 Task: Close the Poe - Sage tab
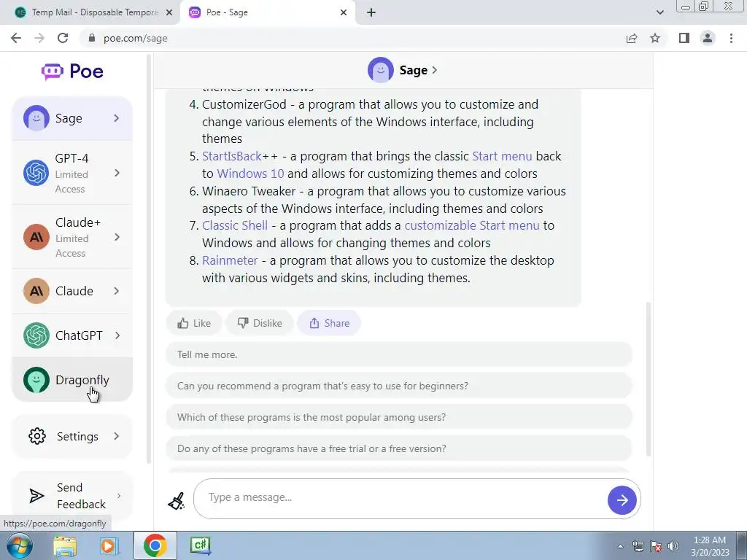click(x=344, y=12)
